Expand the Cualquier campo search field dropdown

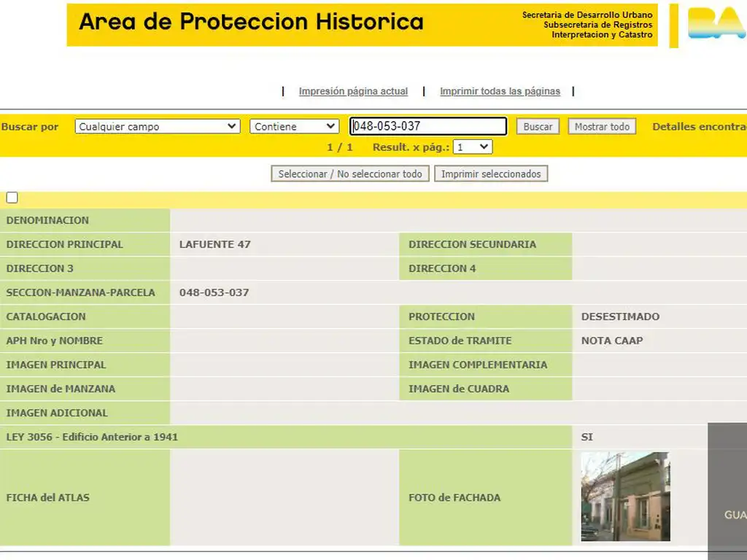click(157, 126)
